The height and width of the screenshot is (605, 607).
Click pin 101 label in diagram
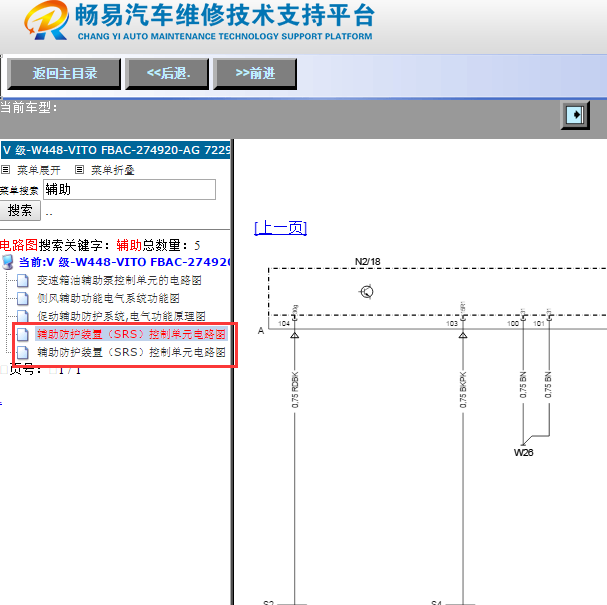point(539,324)
